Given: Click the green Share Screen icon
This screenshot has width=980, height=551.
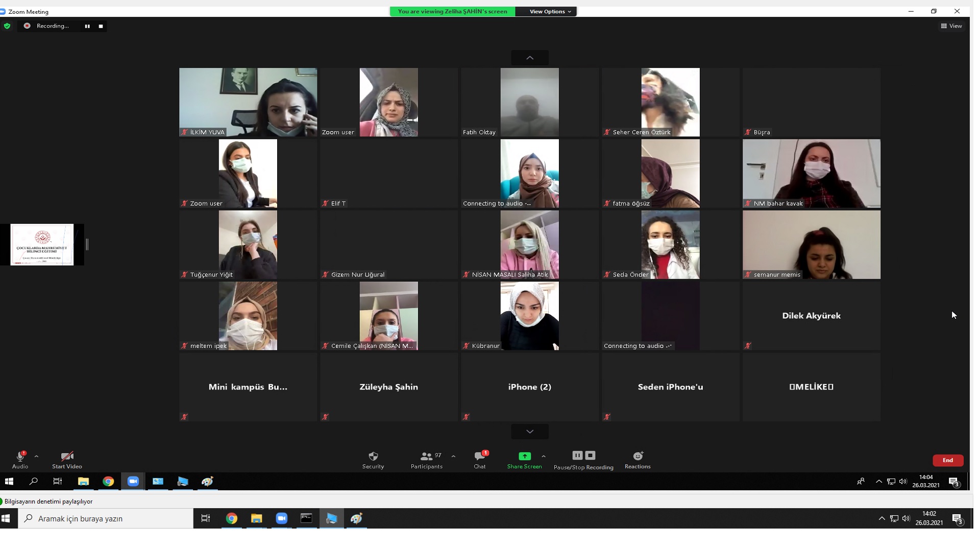Looking at the screenshot, I should click(x=524, y=457).
